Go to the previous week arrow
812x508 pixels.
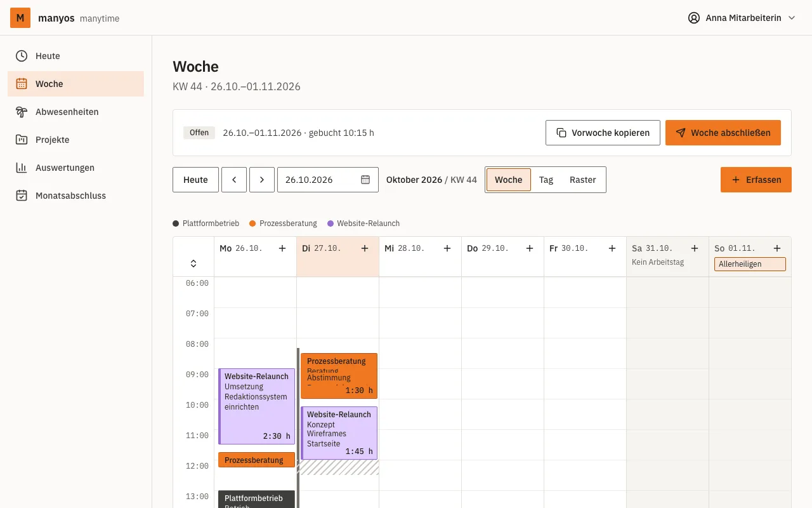coord(234,180)
